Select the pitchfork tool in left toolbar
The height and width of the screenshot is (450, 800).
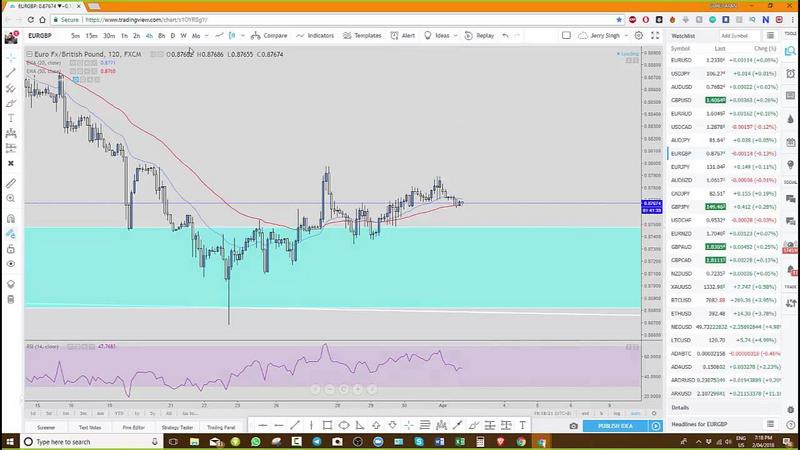click(11, 88)
